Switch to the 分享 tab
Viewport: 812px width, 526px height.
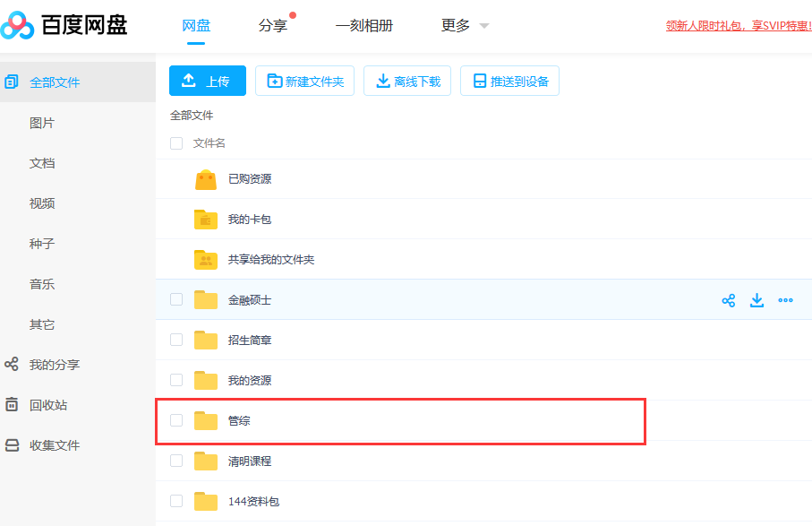[271, 25]
